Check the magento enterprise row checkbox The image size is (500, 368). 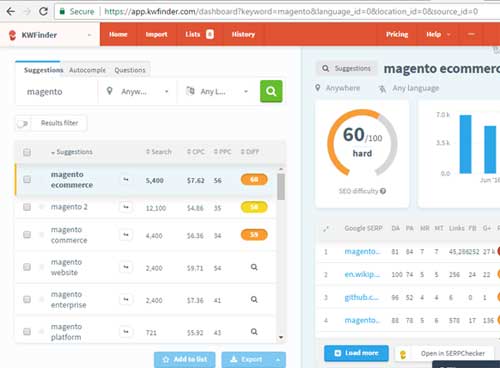pos(27,299)
